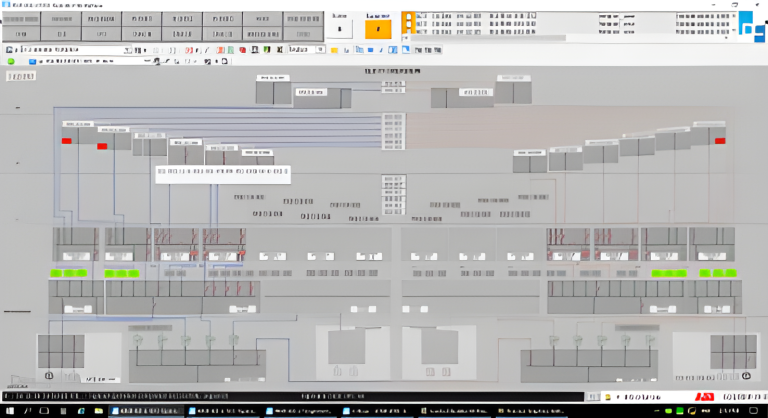
Task: Click the orange numbered button in header
Action: (378, 29)
